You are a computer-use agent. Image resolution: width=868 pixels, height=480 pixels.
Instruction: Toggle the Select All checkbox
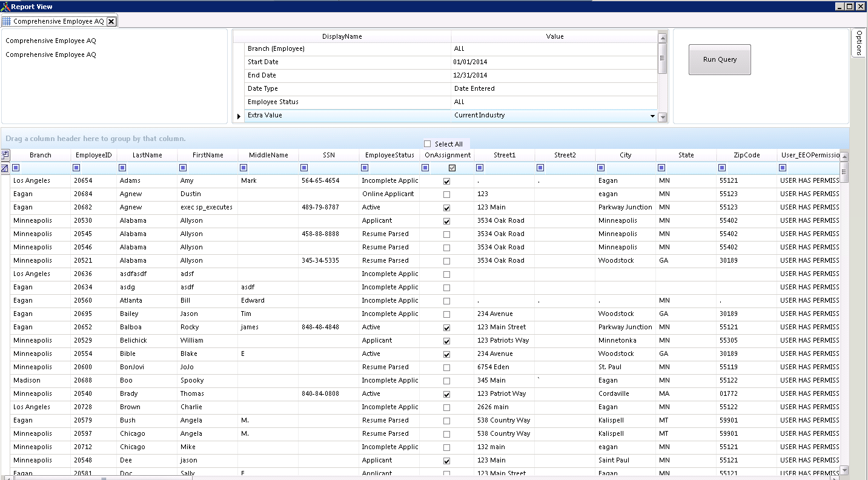[x=428, y=144]
